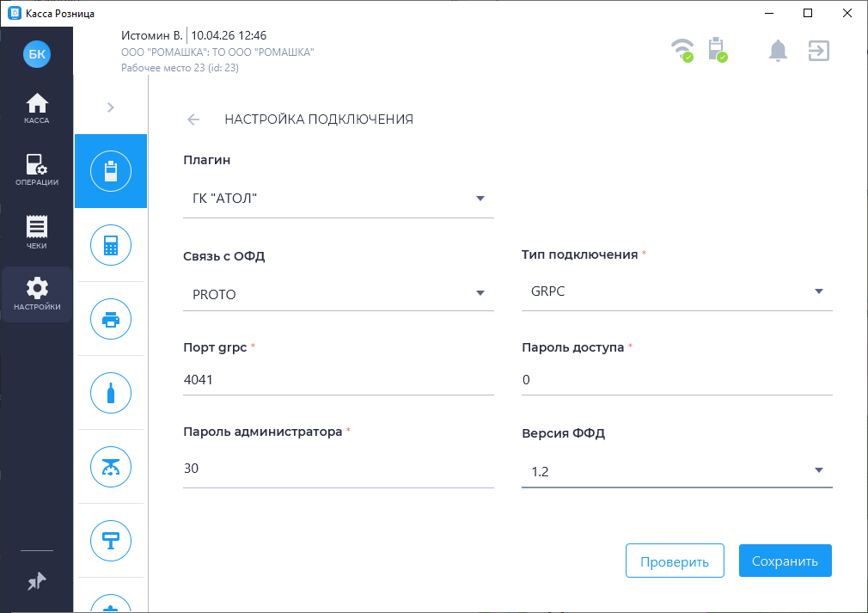Click the cash register status icon in header
868x613 pixels.
[x=716, y=50]
